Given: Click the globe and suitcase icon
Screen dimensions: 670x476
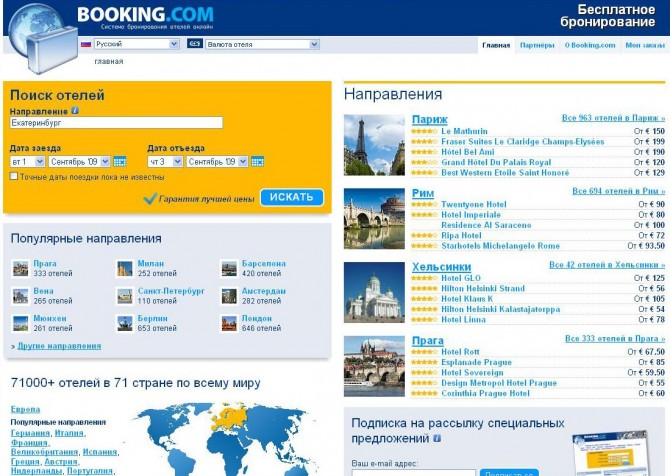Looking at the screenshot, I should point(43,38).
